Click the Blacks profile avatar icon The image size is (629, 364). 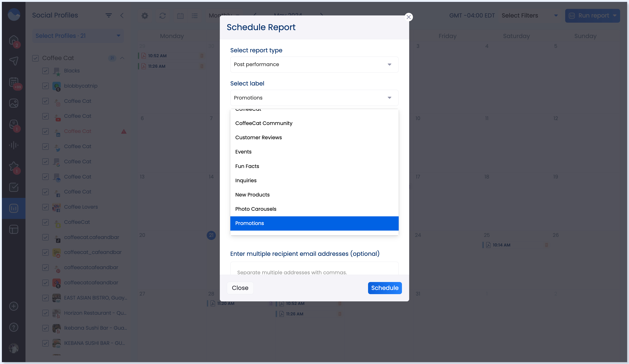click(57, 71)
